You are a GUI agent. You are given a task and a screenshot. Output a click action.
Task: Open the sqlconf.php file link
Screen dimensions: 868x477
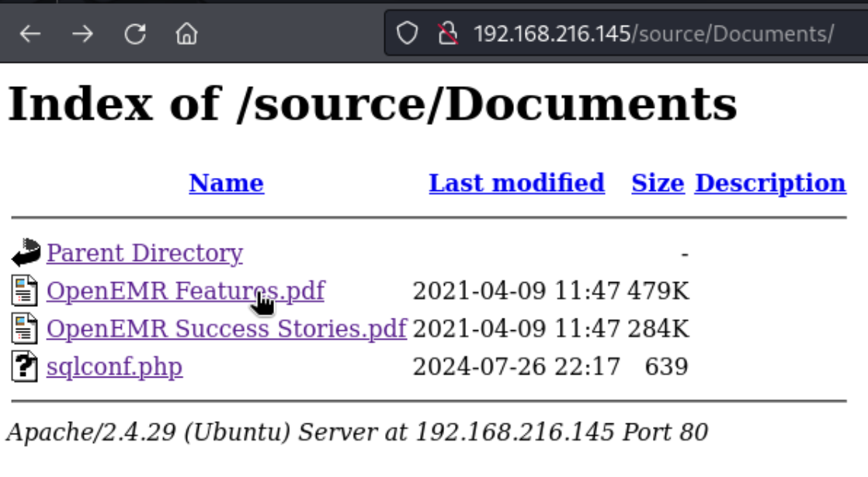point(115,367)
